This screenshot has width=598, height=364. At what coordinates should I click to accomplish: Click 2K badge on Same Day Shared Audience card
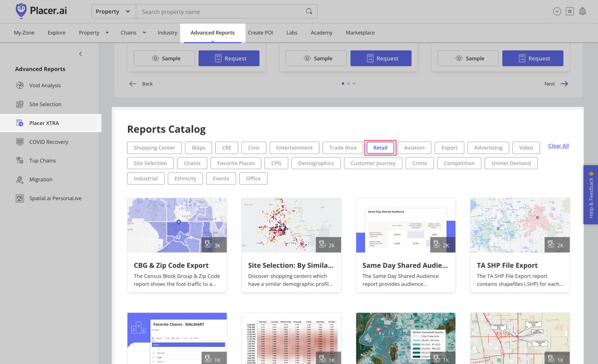[x=443, y=245]
